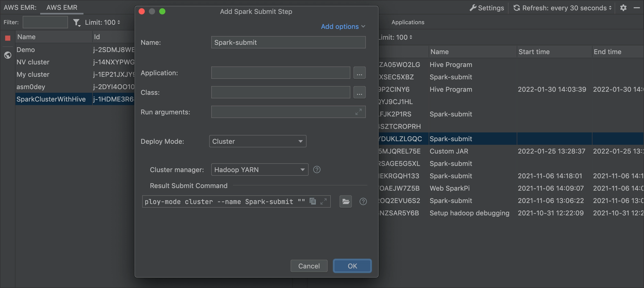Select Spark-submit step started 2021-11-06 14:18:01

511,176
